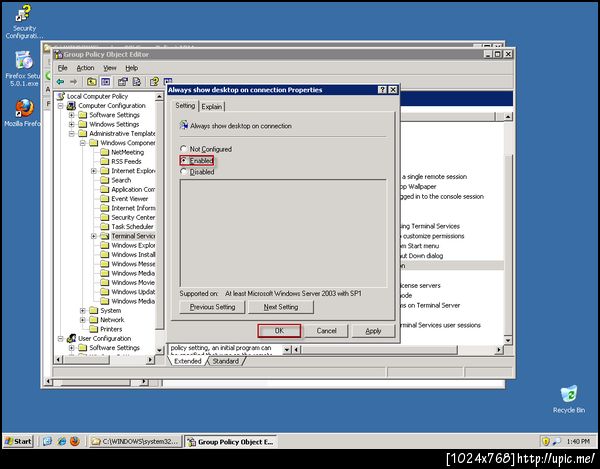Expand the Windows Settings node
The width and height of the screenshot is (600, 469).
[72, 124]
